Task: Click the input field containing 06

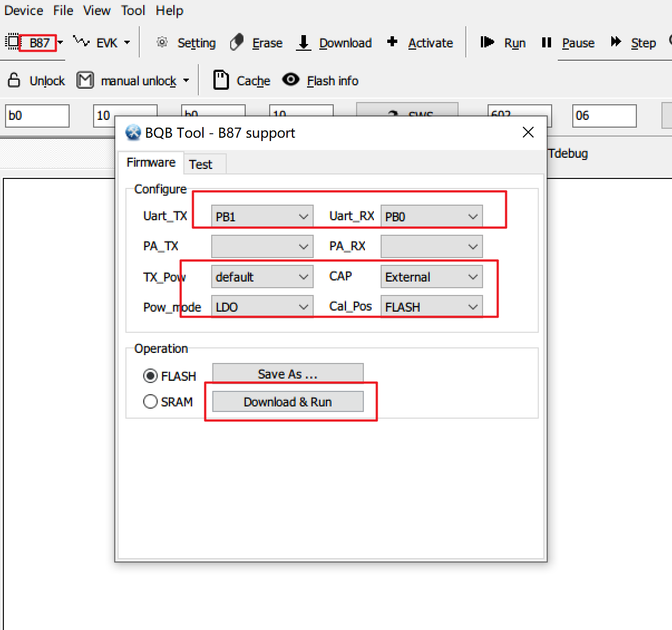Action: [x=604, y=116]
